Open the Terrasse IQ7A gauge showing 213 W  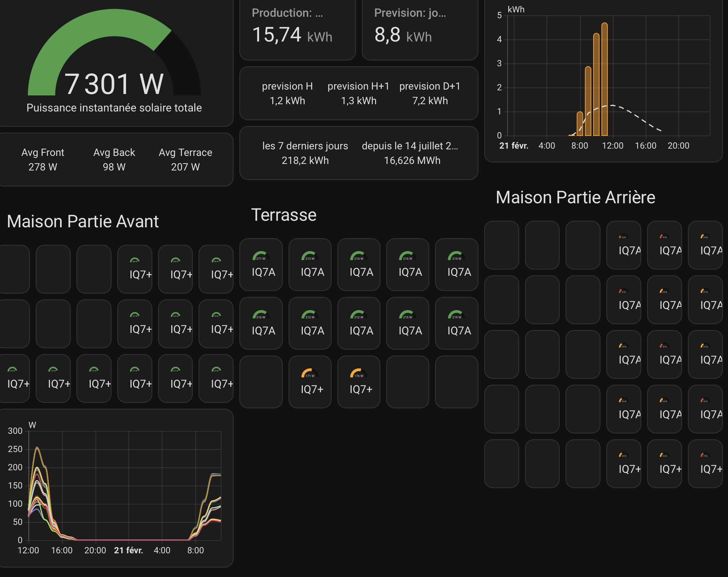(310, 264)
